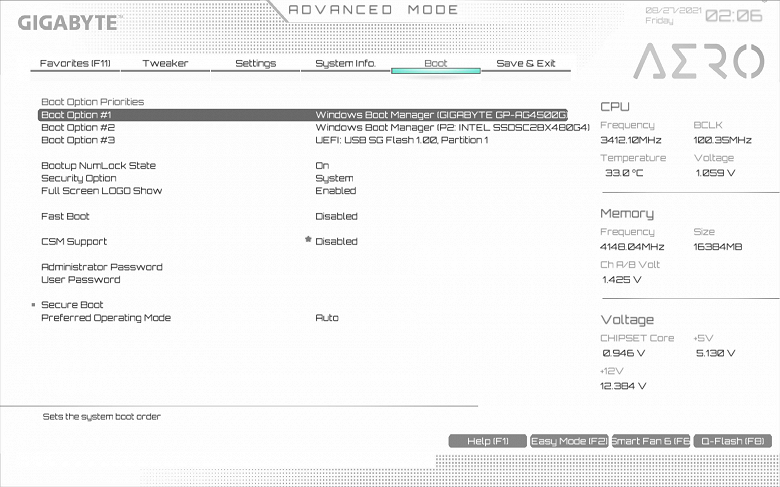Click UEFI: USB SG Flash entry
This screenshot has width=780, height=487.
pos(401,140)
